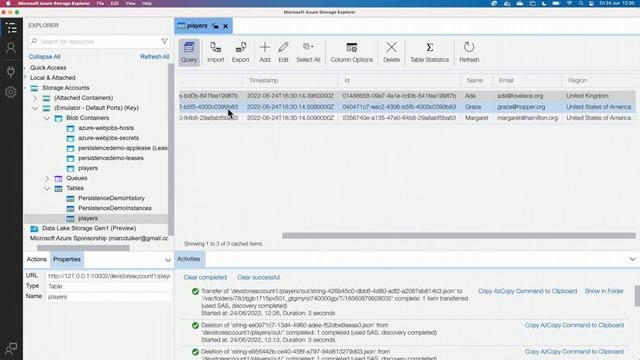Open azure-webjobs-secrets blob container
640x360 pixels.
coord(108,138)
